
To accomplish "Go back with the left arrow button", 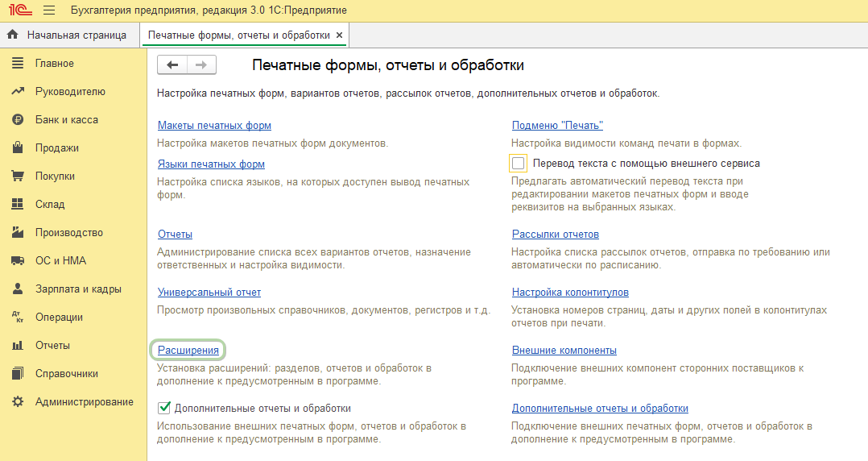I will pyautogui.click(x=172, y=64).
